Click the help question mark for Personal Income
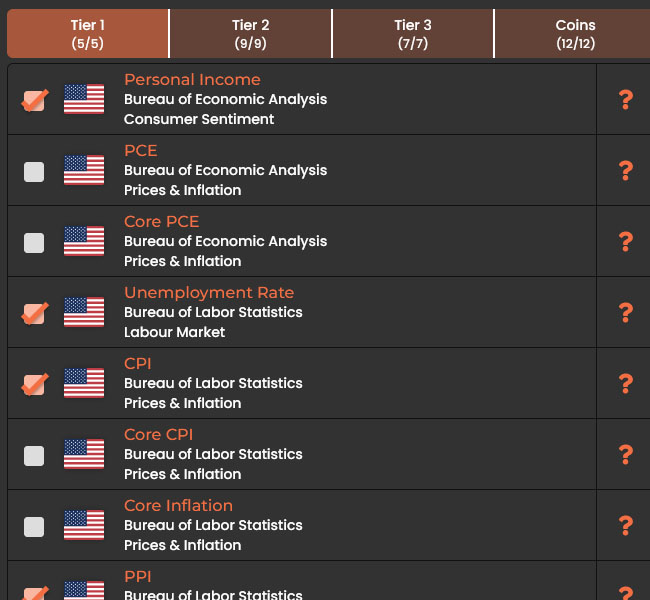Image resolution: width=650 pixels, height=600 pixels. coord(626,99)
